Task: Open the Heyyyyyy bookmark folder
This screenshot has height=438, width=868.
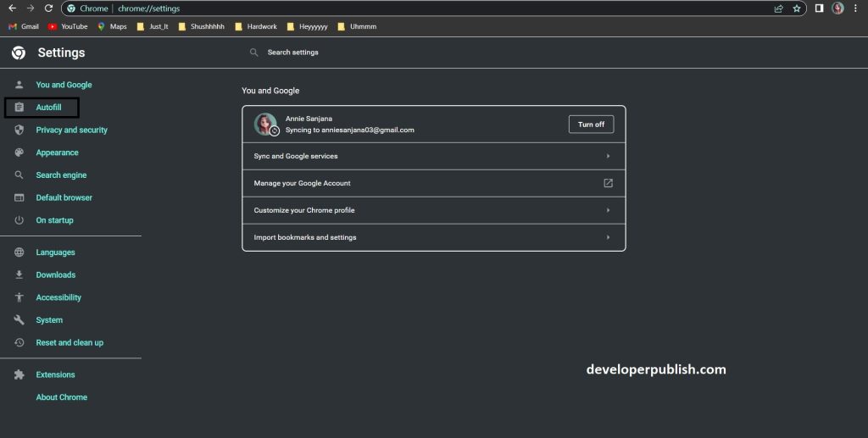Action: tap(307, 26)
